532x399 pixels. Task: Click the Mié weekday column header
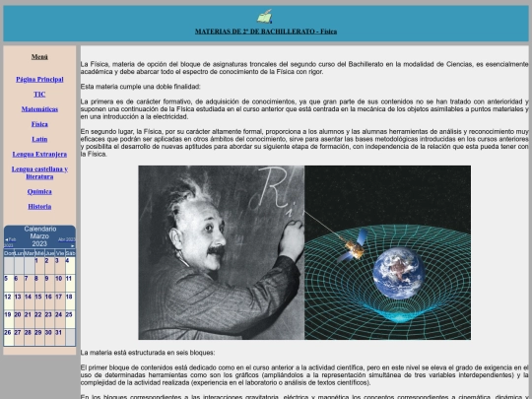39,253
